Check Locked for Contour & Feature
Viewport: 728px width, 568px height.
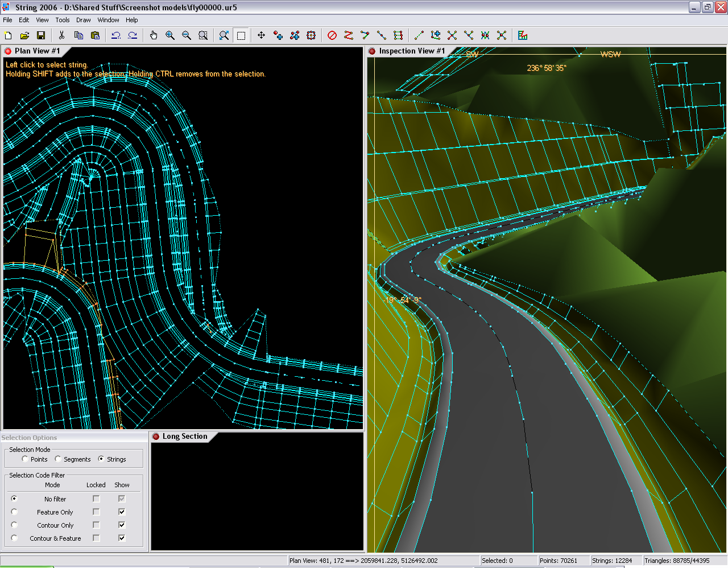pos(96,538)
